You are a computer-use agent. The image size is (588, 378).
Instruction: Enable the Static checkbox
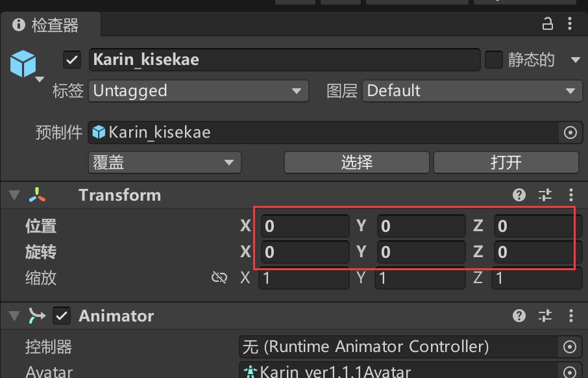pyautogui.click(x=494, y=60)
